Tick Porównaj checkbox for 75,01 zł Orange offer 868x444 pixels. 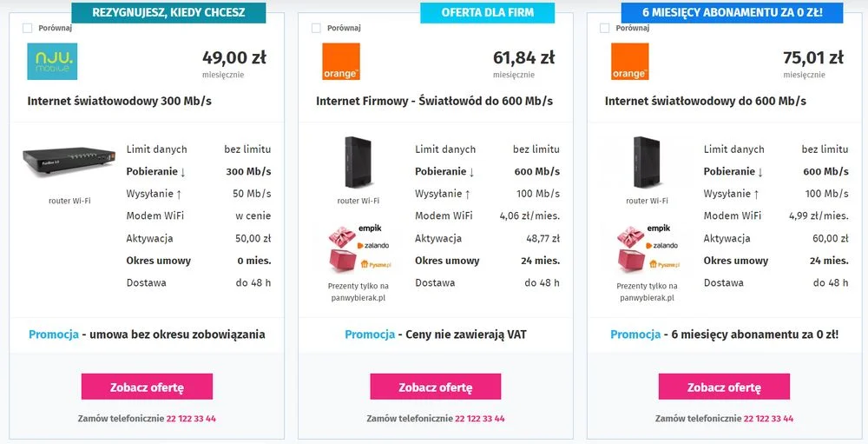(604, 29)
